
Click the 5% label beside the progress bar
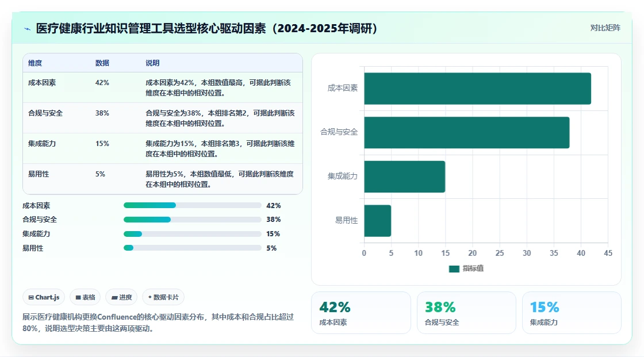pos(271,248)
